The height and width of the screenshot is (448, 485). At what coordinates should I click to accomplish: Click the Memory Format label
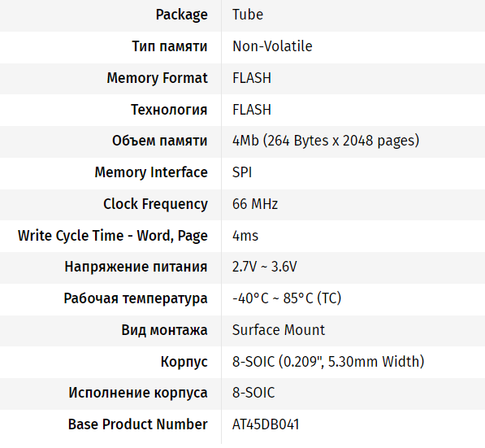point(157,78)
